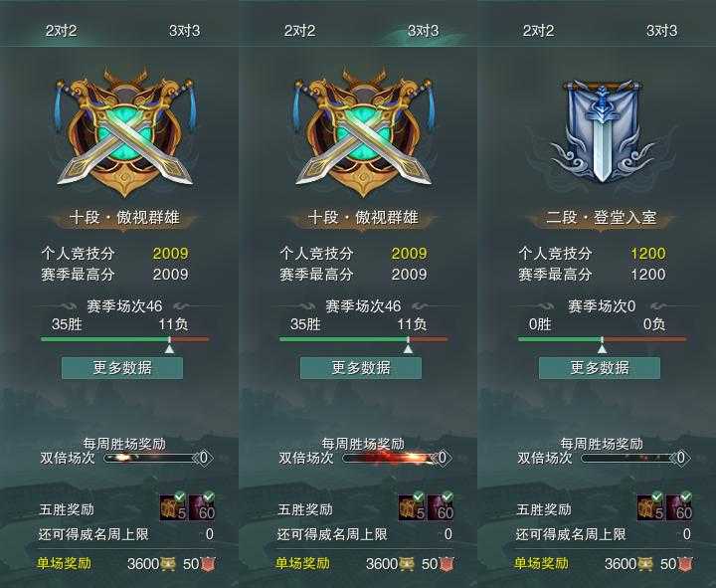Click the 双倍场次 arrow counter in right panel
Image resolution: width=716 pixels, height=588 pixels.
(681, 458)
